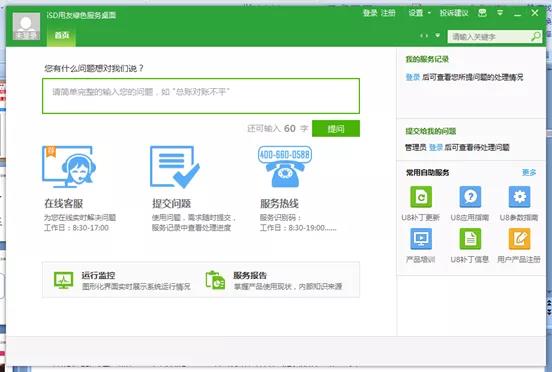Click the green 提问 button

pos(336,128)
